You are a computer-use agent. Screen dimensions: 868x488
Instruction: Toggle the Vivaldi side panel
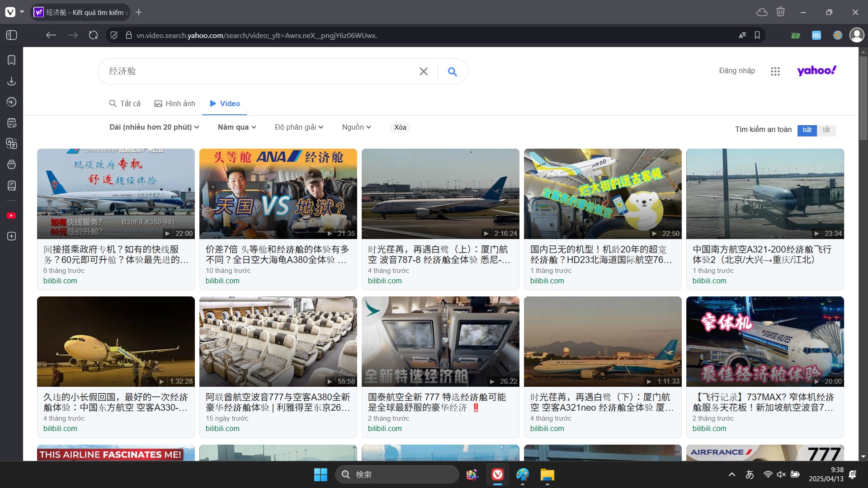tap(12, 35)
